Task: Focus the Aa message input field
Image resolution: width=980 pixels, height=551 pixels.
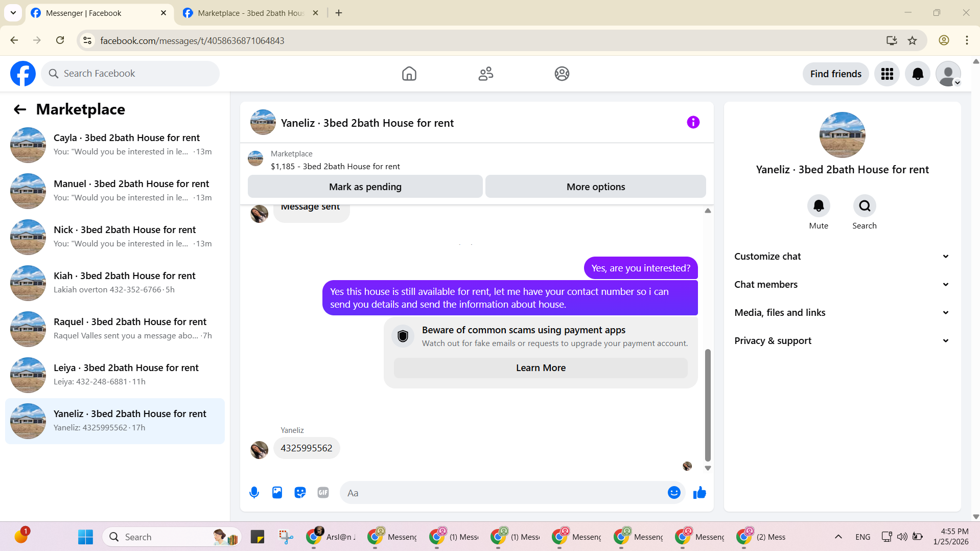Action: tap(503, 493)
